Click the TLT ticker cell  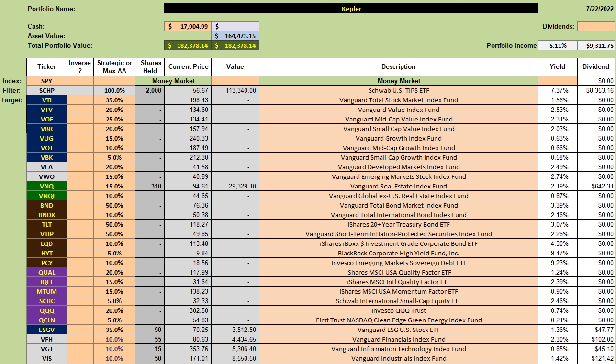(46, 224)
